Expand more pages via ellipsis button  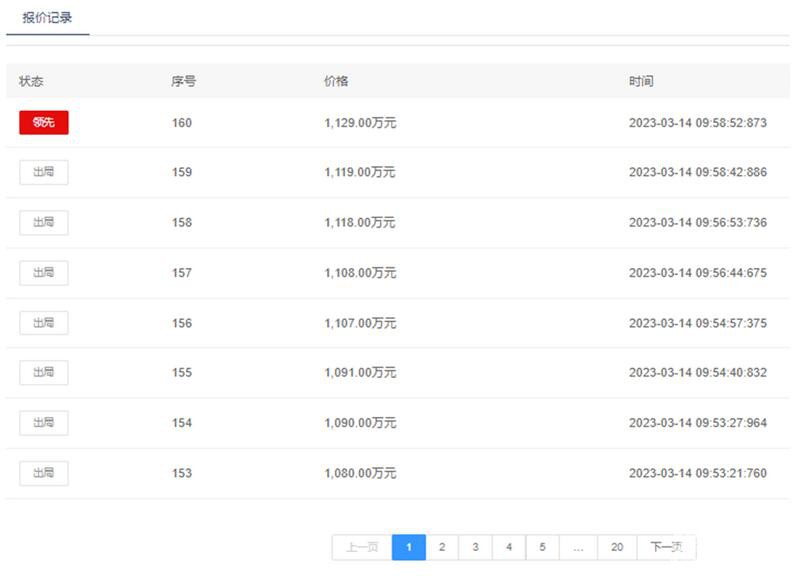click(x=578, y=547)
